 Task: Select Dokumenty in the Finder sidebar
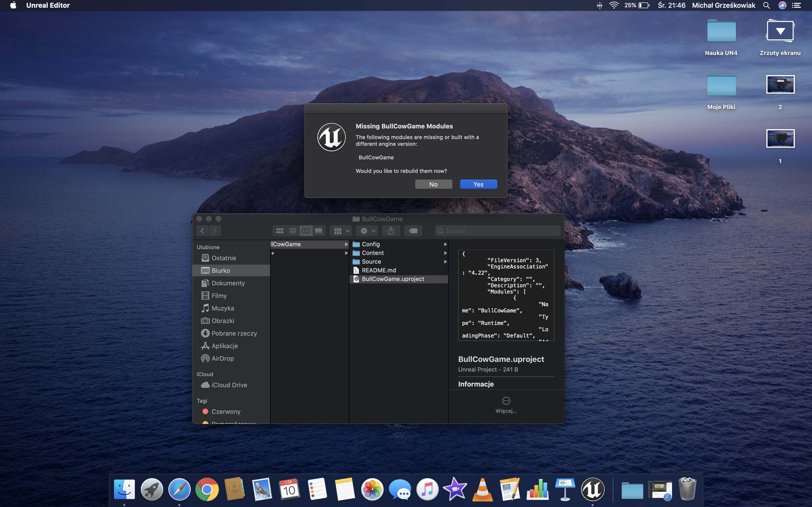click(228, 283)
